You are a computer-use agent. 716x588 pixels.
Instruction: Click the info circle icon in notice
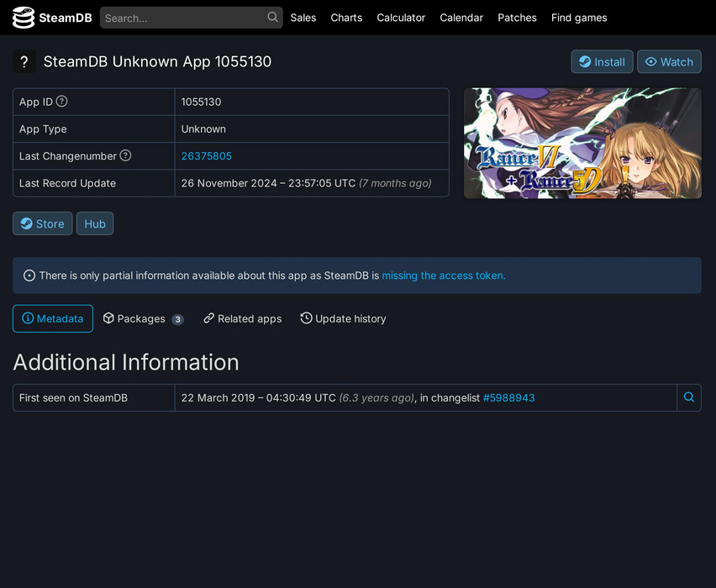pos(29,276)
